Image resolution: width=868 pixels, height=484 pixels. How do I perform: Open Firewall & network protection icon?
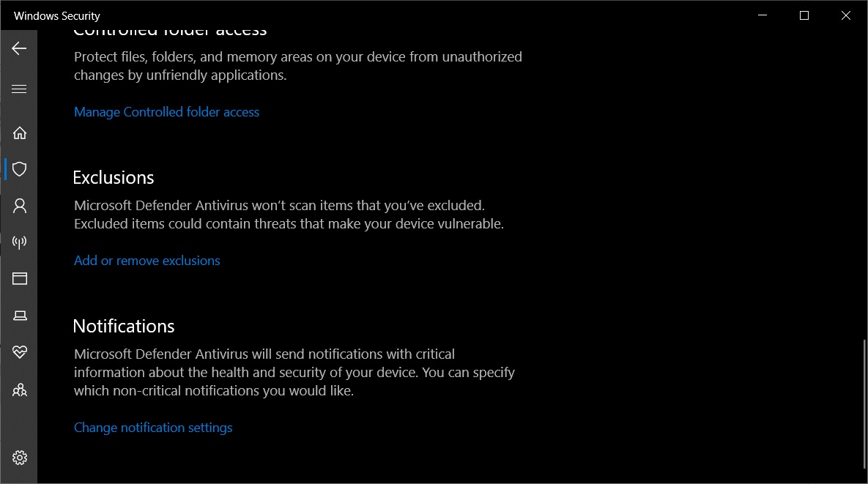point(19,242)
